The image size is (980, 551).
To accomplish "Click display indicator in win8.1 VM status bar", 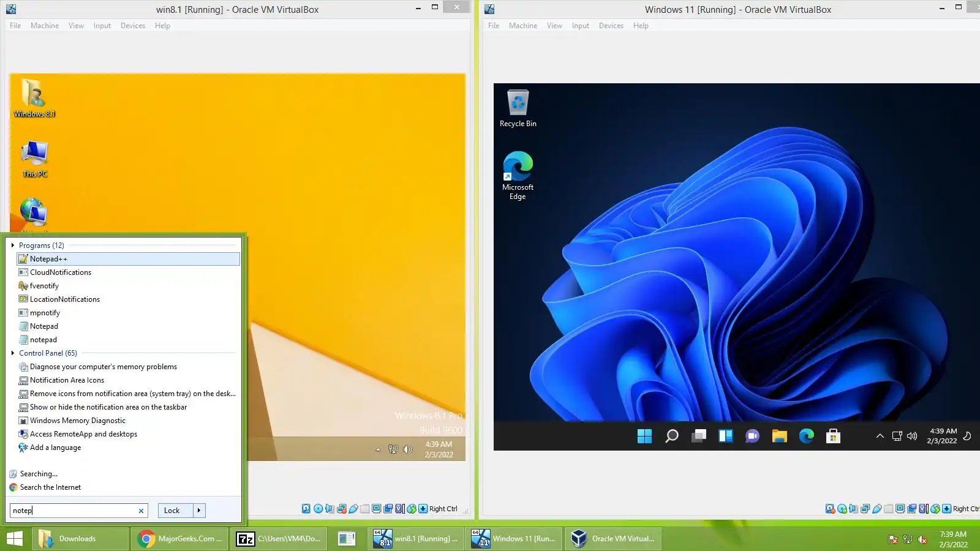I will pyautogui.click(x=377, y=509).
